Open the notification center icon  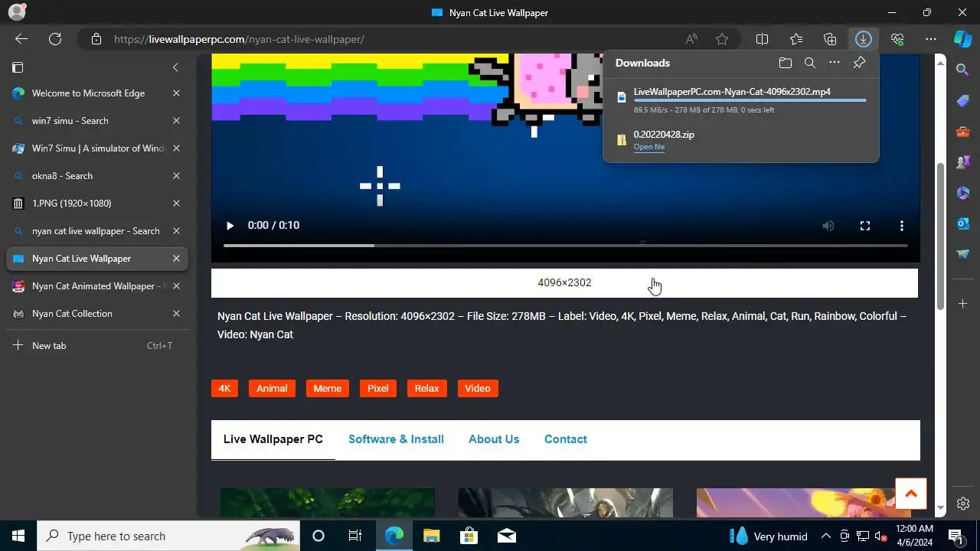955,536
